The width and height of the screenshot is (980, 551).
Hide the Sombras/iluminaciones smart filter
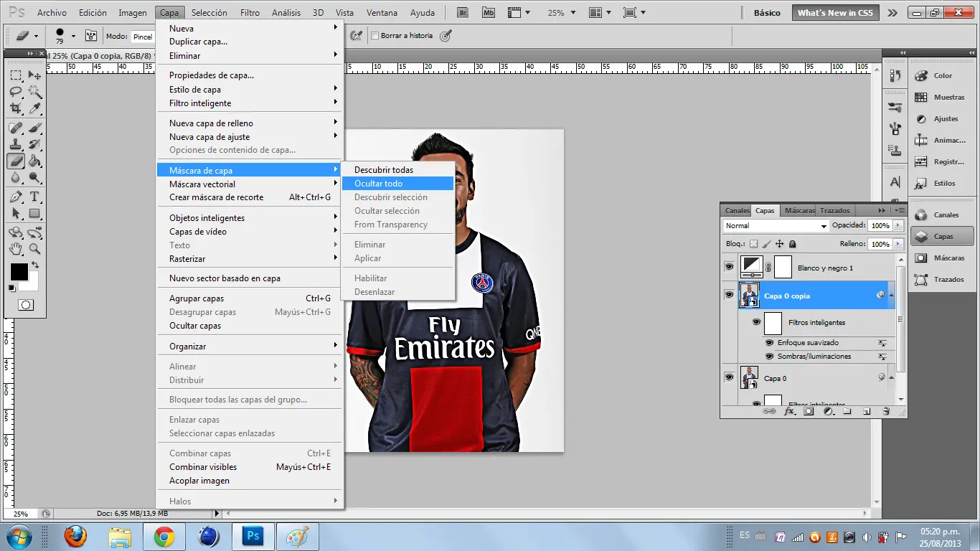point(769,357)
